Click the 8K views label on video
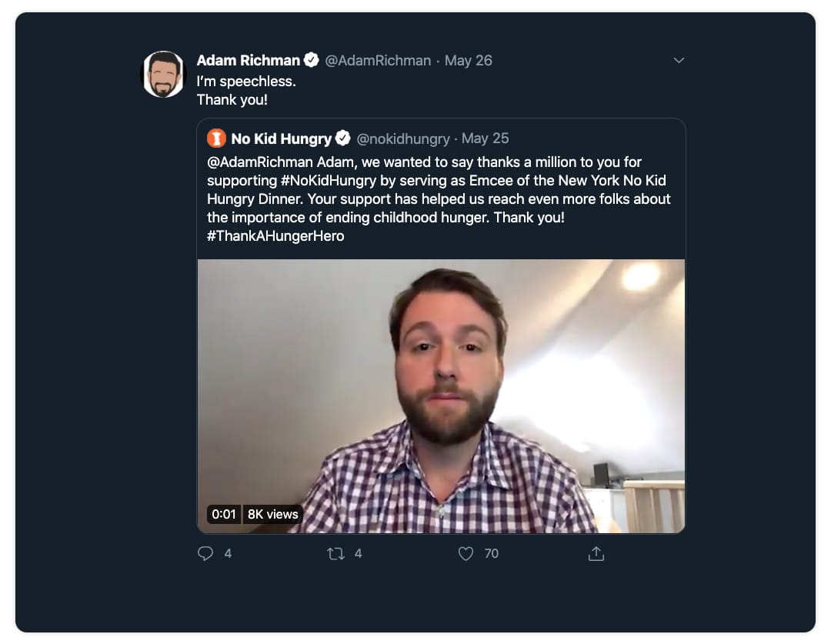This screenshot has width=831, height=644. (272, 514)
